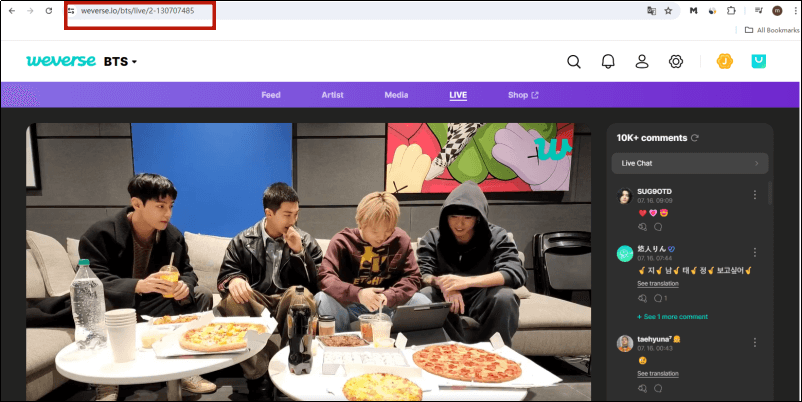Click the live video of the members
Screen dimensions: 802x402
308,261
